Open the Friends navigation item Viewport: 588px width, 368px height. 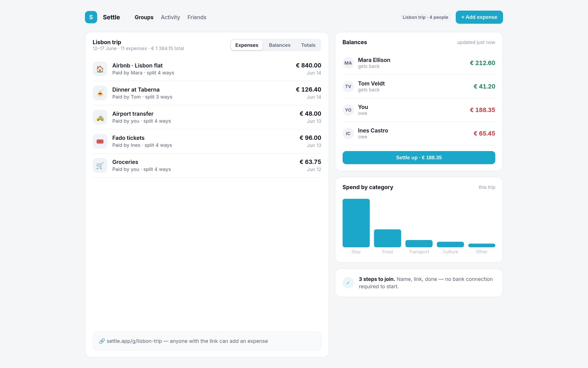point(197,17)
